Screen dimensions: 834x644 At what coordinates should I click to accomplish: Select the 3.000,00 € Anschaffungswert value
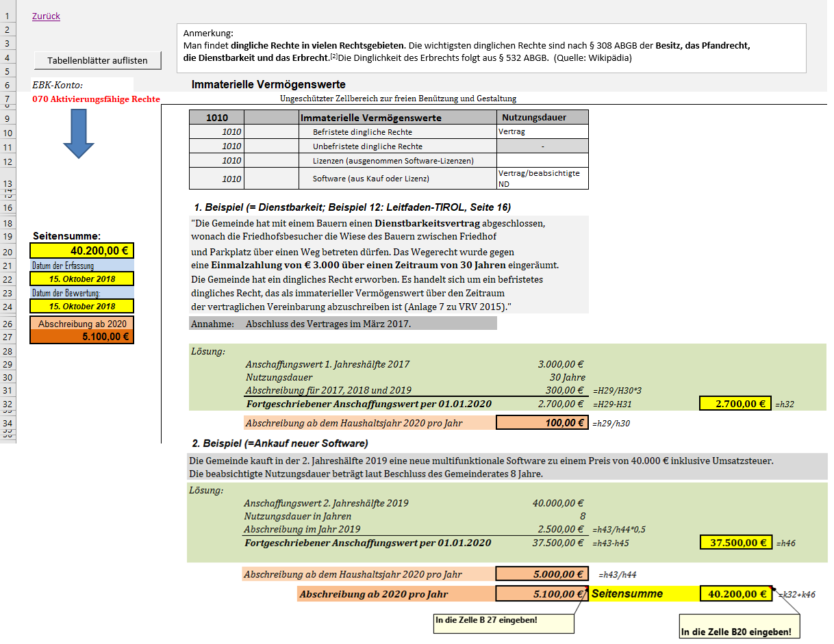coord(561,364)
